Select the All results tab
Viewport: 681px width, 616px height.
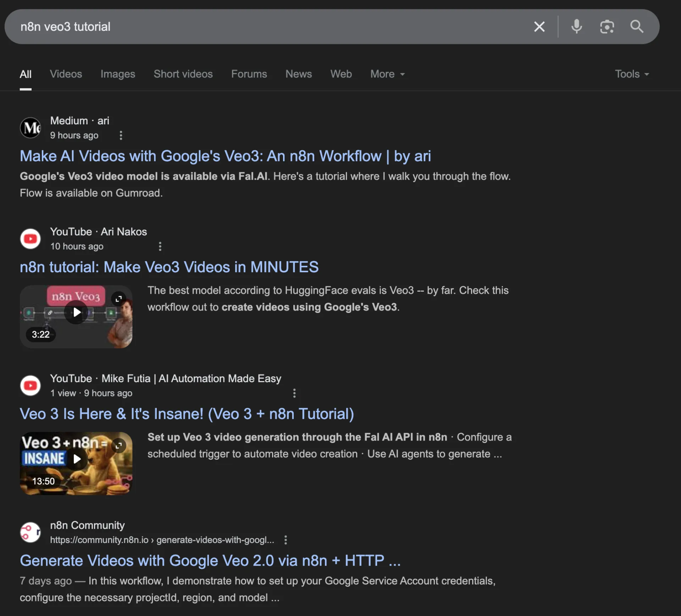coord(26,74)
